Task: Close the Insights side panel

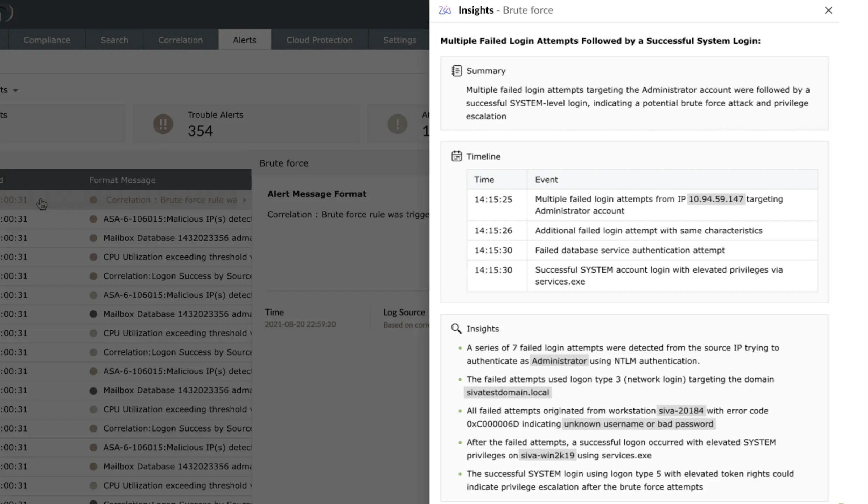Action: point(828,10)
